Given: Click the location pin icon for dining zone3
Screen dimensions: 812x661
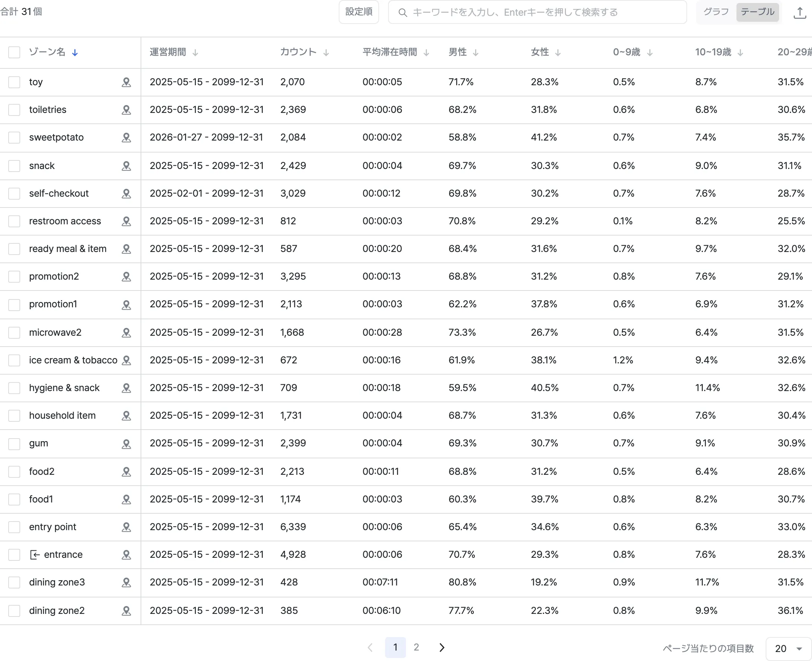Looking at the screenshot, I should (x=126, y=582).
